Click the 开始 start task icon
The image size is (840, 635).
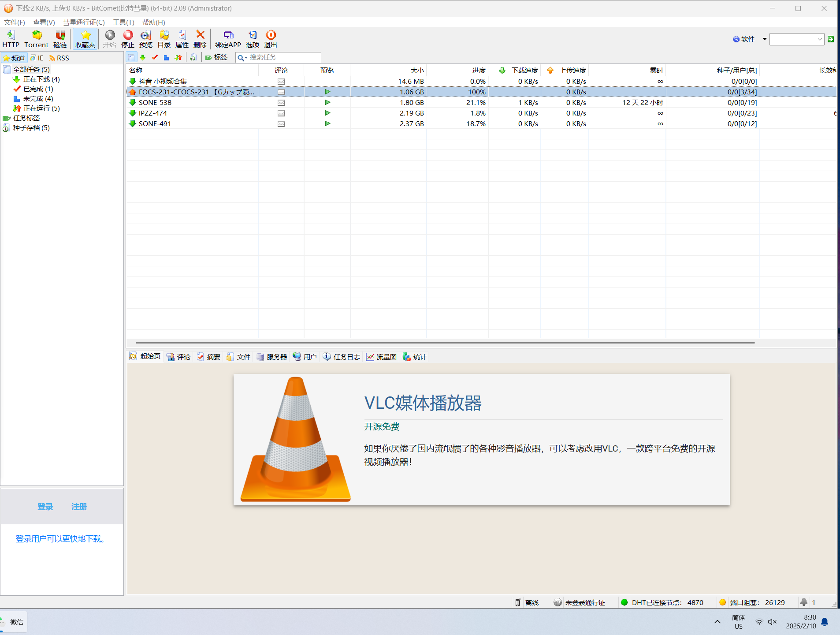point(110,39)
